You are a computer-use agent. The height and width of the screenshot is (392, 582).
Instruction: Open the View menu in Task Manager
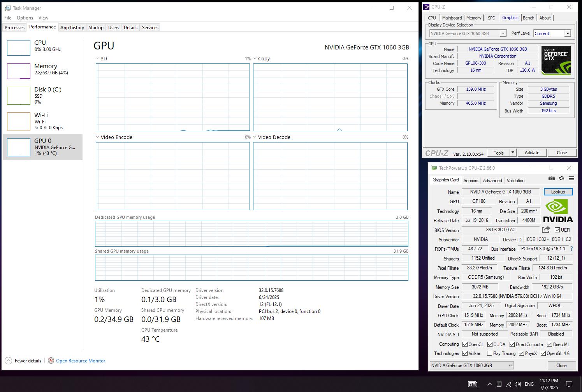coord(43,18)
